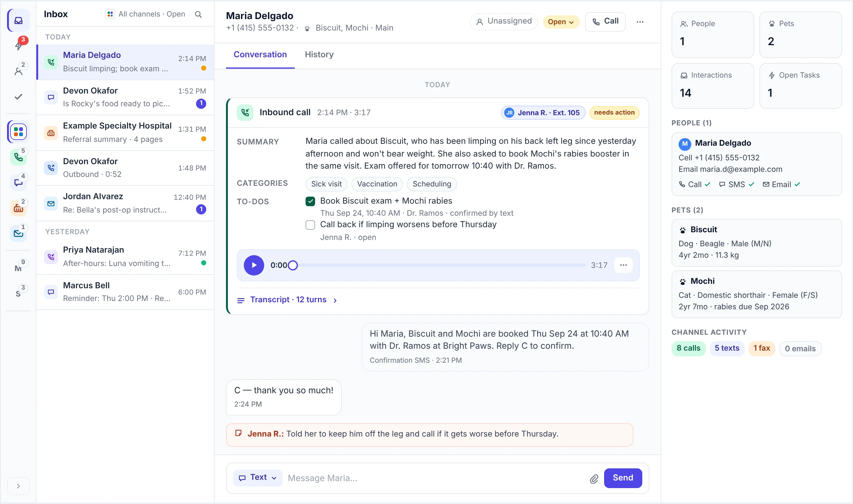Click the Call button in header
Image resolution: width=853 pixels, height=504 pixels.
(605, 22)
